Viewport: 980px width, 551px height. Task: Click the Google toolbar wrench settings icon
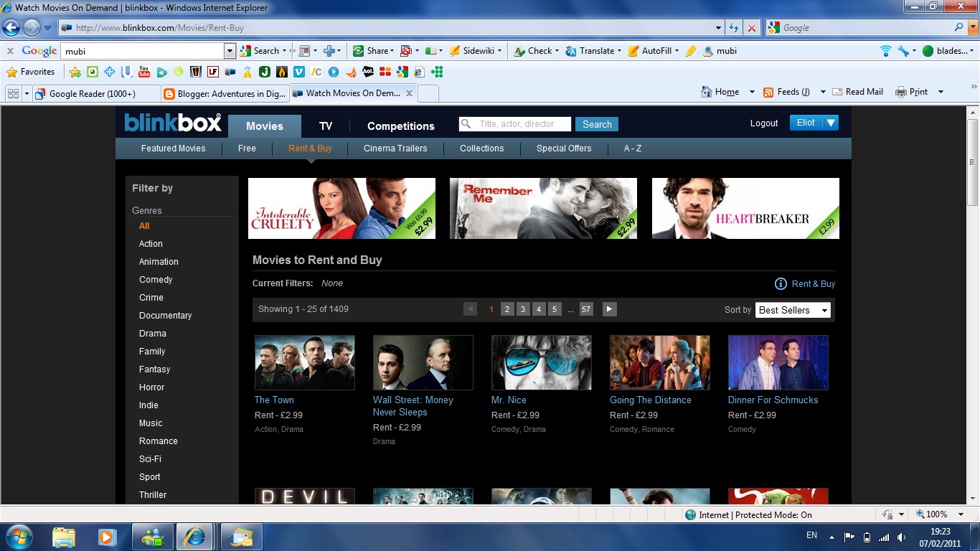tap(903, 51)
